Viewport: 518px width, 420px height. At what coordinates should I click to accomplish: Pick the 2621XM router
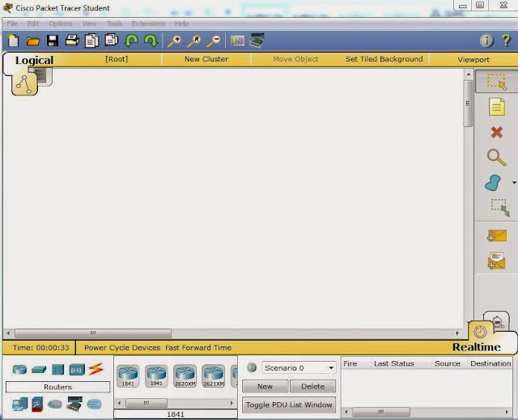click(x=214, y=375)
